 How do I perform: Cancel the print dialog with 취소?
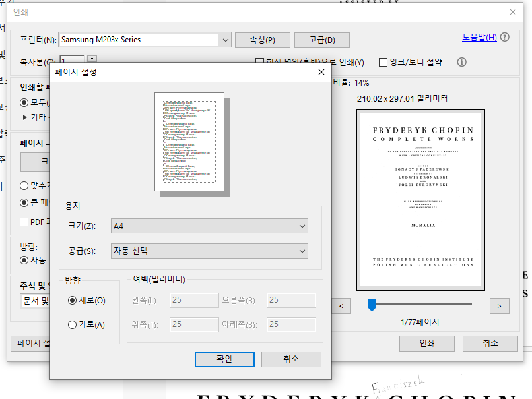(490, 344)
